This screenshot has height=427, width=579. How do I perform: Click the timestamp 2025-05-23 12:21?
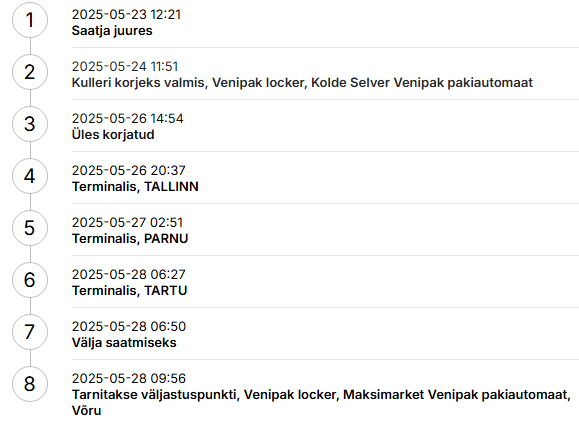tap(126, 15)
